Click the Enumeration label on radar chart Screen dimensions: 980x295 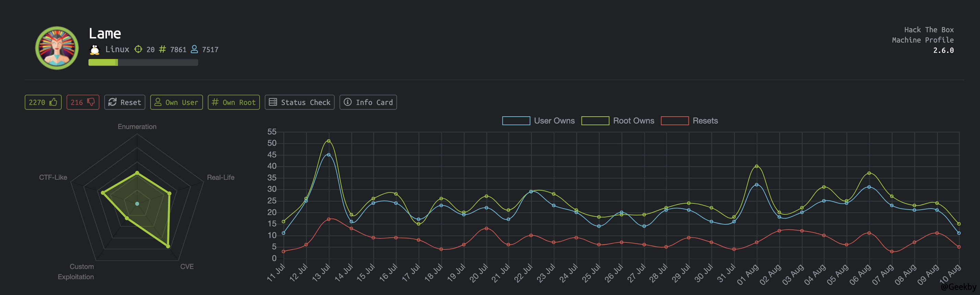[137, 126]
